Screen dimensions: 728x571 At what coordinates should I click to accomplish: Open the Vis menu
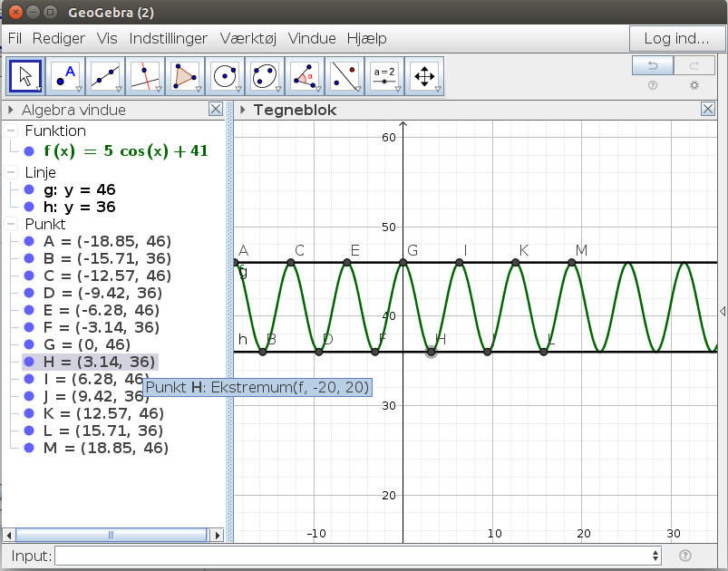tap(107, 38)
